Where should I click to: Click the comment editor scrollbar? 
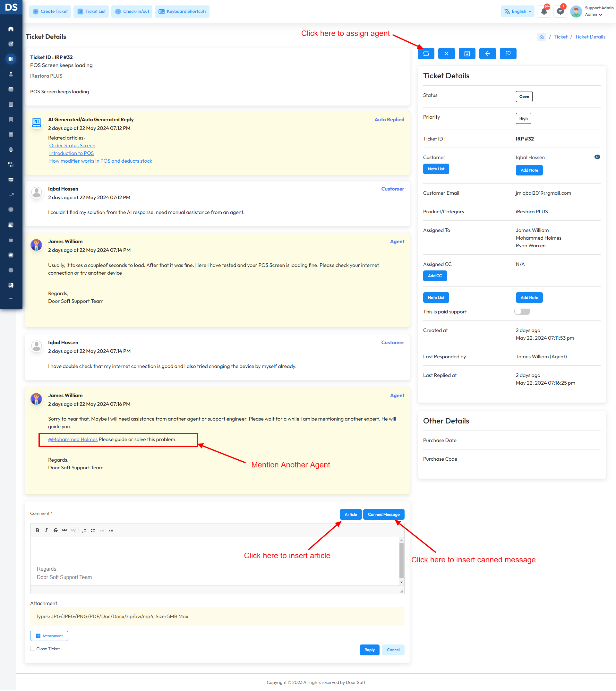tap(402, 560)
